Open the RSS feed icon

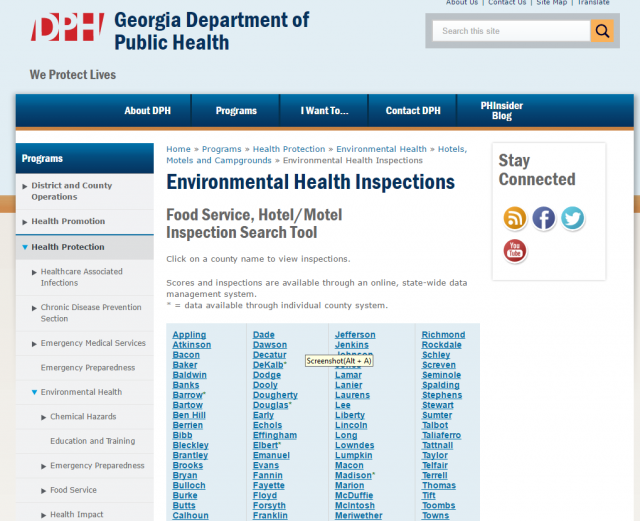coord(514,218)
